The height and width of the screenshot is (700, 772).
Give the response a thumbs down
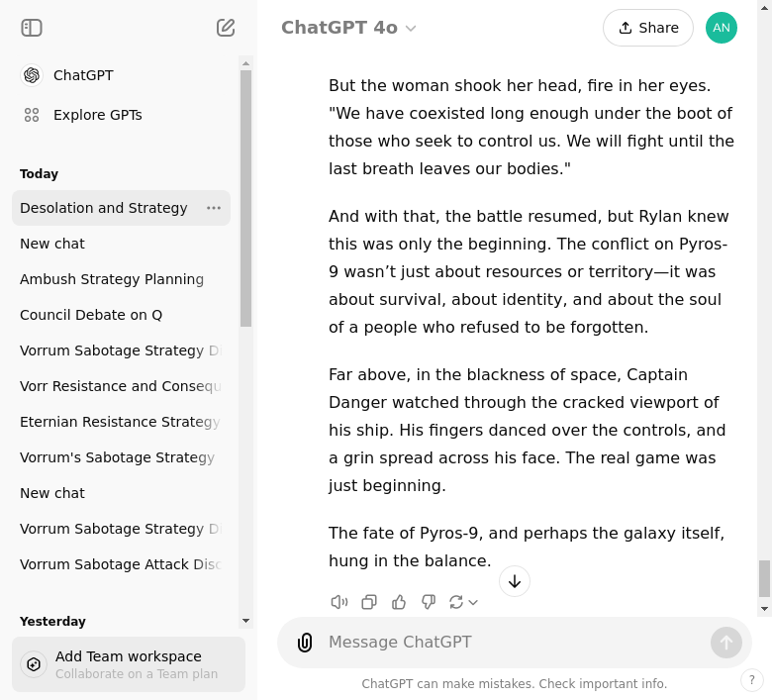[x=429, y=602]
